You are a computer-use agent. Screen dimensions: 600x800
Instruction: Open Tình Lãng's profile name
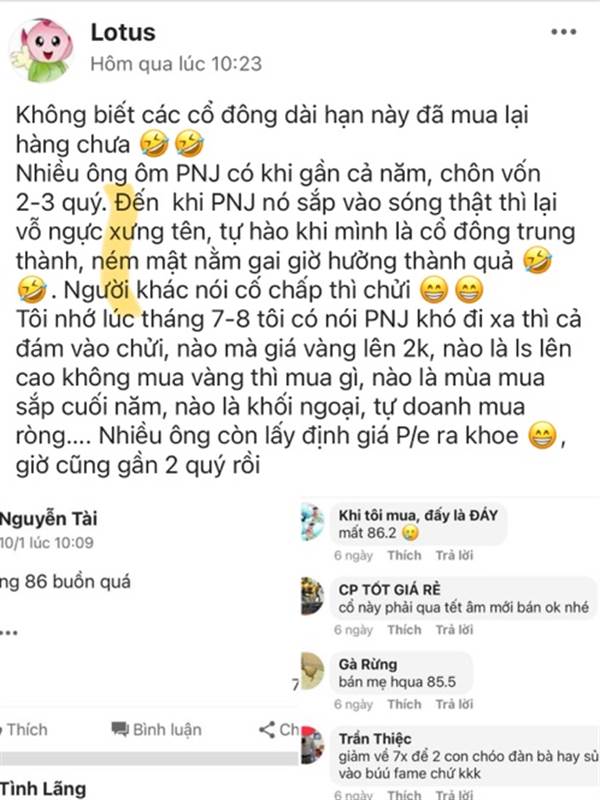[x=43, y=789]
